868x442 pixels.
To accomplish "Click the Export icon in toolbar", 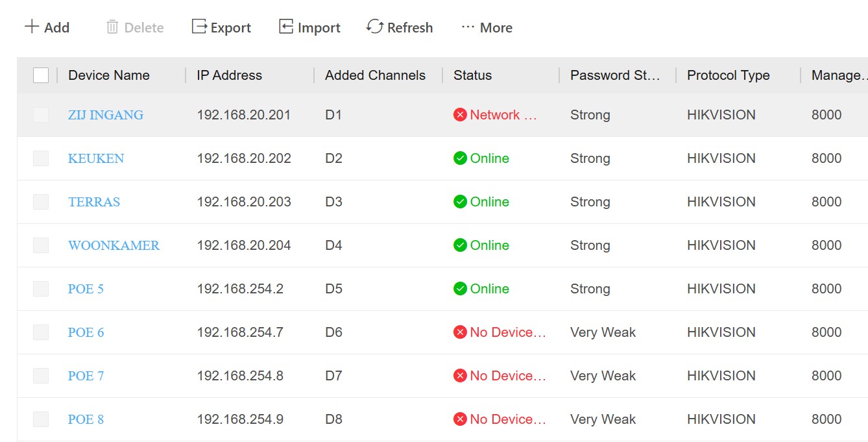I will pos(199,27).
